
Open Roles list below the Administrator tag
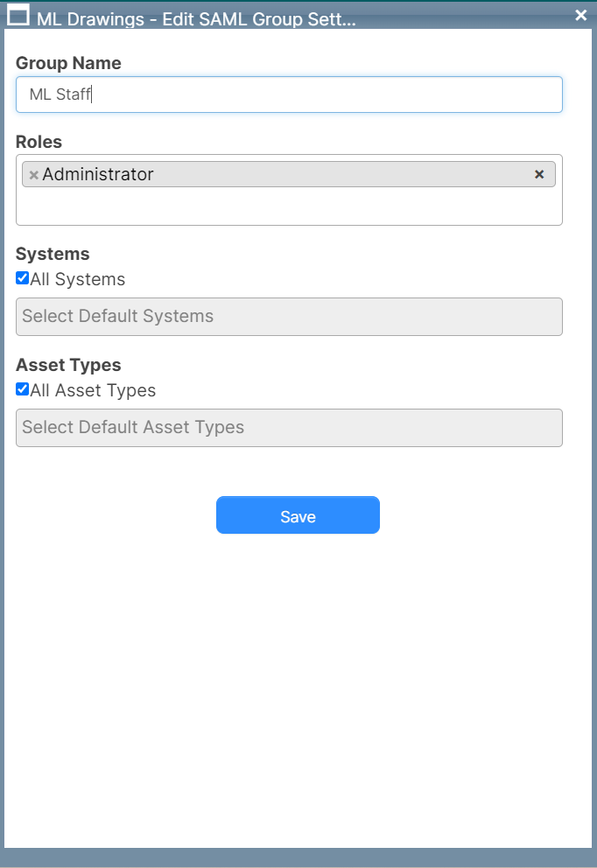(289, 208)
